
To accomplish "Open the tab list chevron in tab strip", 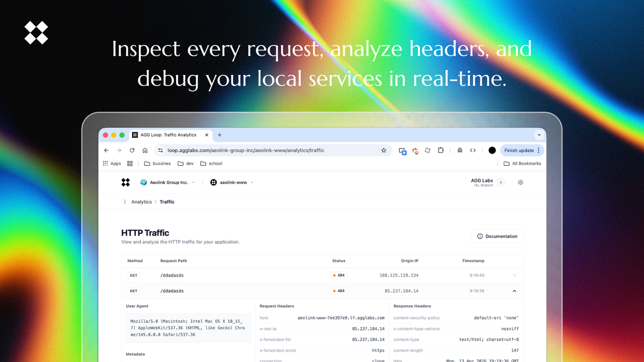I will [x=539, y=135].
